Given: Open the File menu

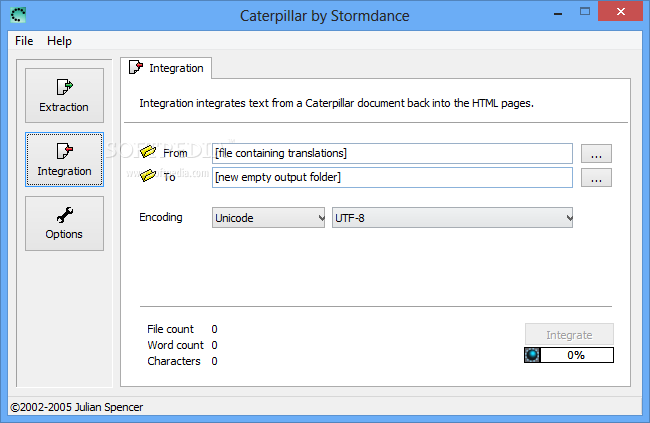Looking at the screenshot, I should pos(24,41).
